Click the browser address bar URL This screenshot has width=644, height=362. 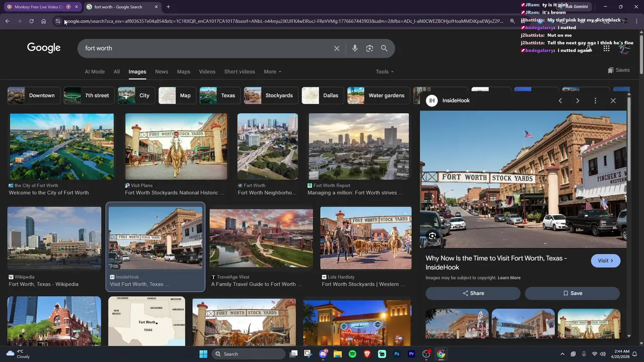click(284, 21)
